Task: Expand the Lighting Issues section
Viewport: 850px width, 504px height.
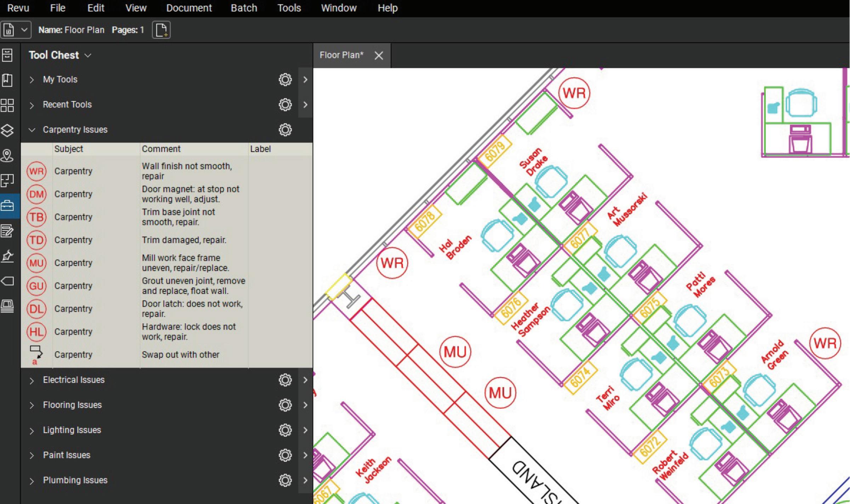Action: 32,431
